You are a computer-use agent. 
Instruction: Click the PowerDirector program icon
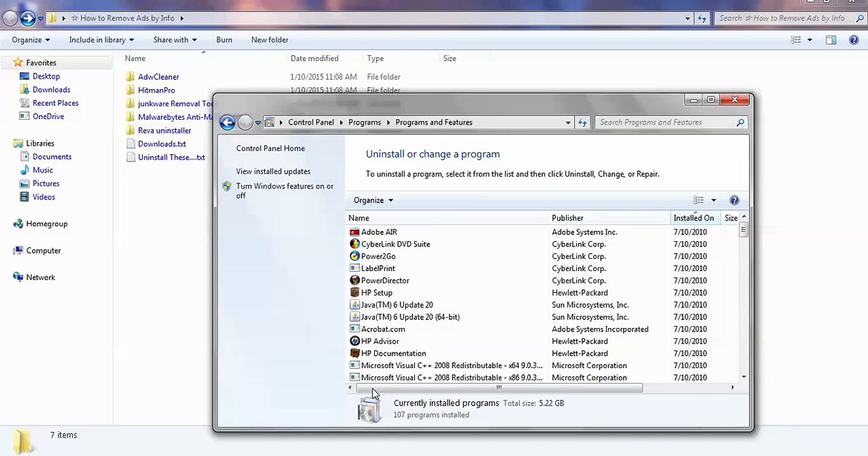[x=355, y=280]
